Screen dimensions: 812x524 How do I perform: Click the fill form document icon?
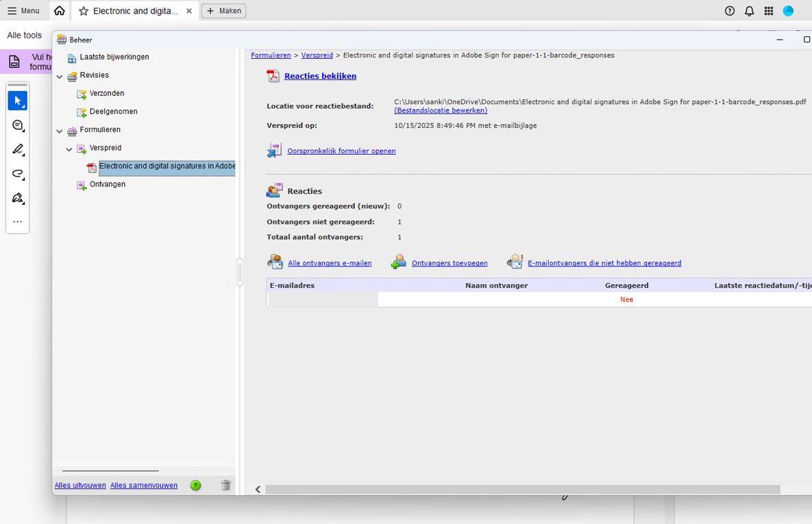(x=14, y=62)
